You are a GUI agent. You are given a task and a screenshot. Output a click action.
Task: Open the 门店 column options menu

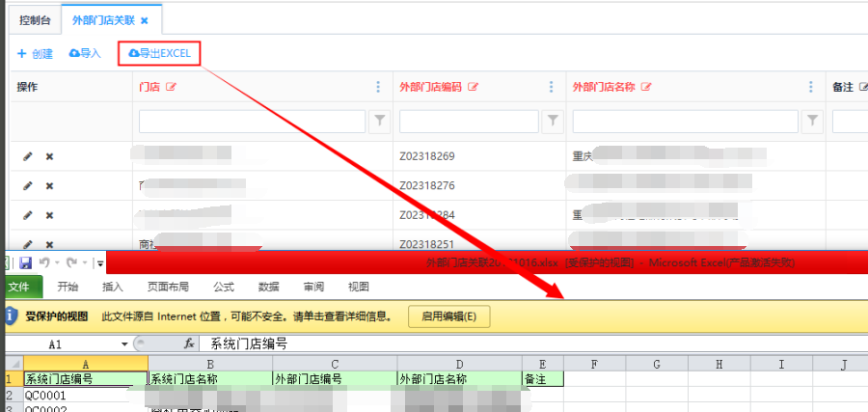coord(377,87)
